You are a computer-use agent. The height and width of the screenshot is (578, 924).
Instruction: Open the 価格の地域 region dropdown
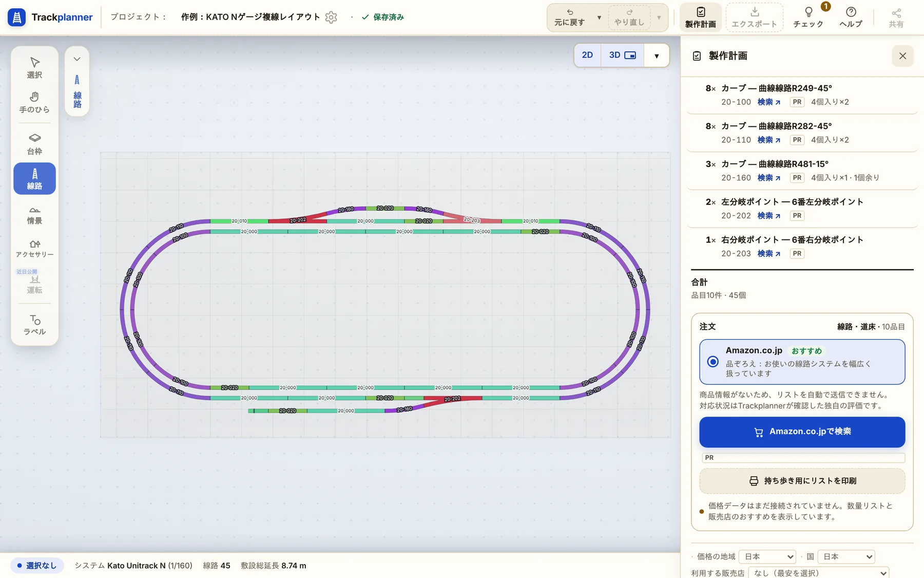tap(767, 556)
